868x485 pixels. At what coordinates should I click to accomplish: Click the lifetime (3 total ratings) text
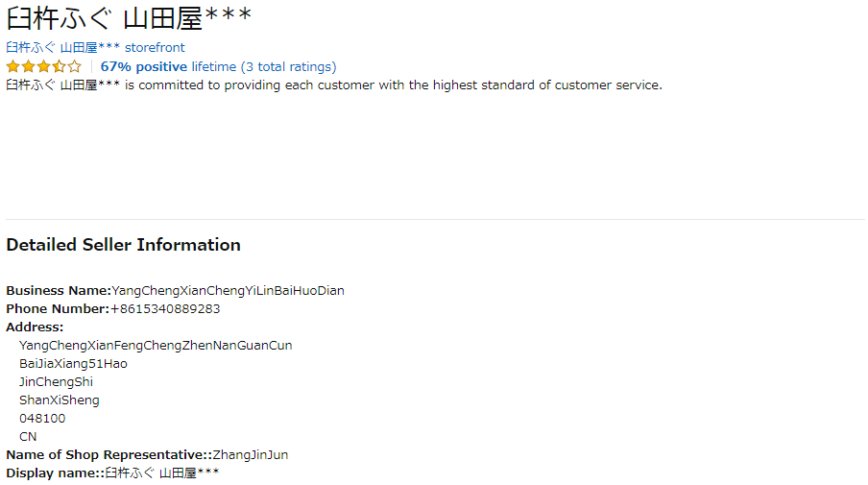tap(263, 66)
